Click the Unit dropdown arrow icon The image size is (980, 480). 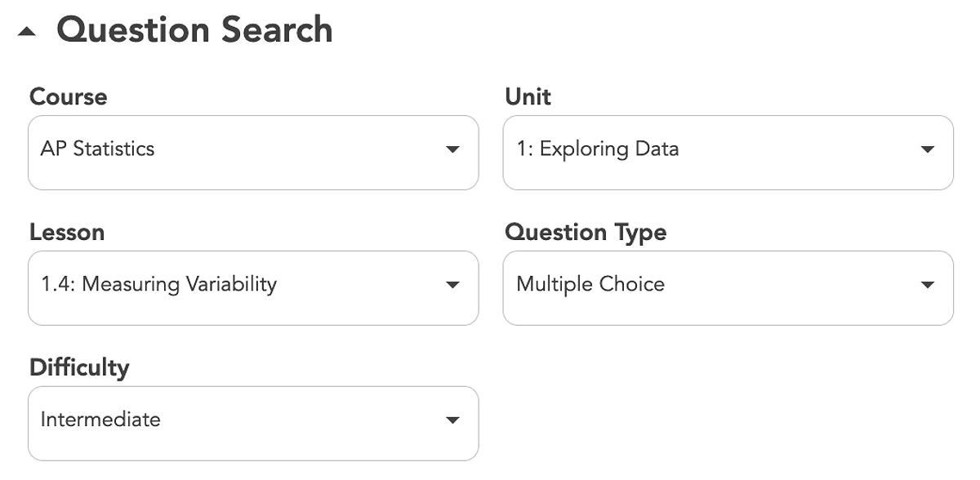click(927, 149)
